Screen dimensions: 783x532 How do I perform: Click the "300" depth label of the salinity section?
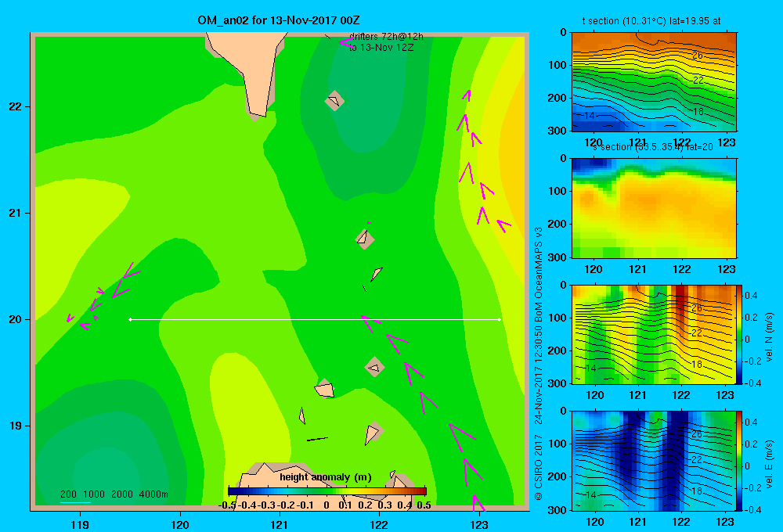click(557, 257)
